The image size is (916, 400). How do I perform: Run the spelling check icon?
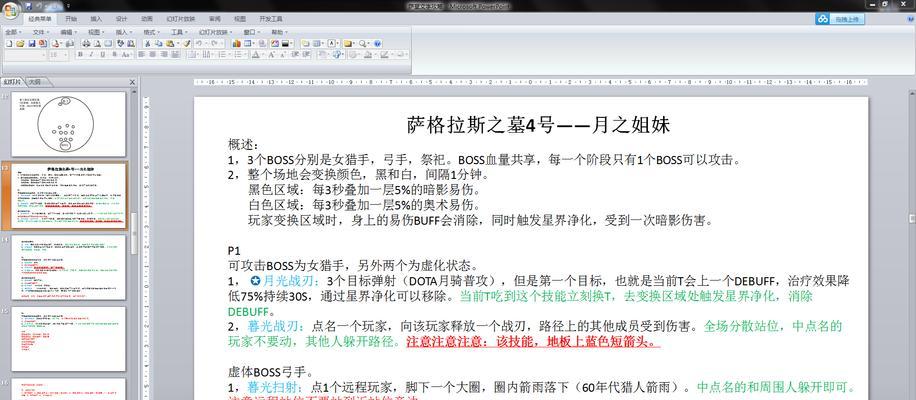click(x=120, y=44)
